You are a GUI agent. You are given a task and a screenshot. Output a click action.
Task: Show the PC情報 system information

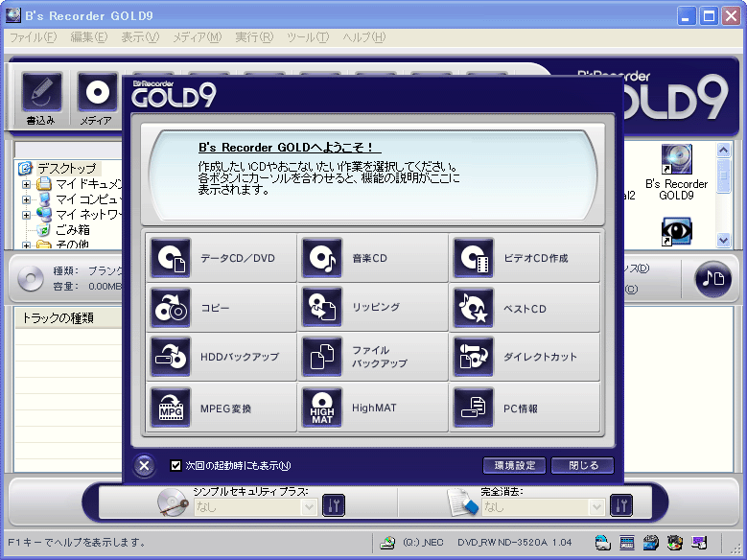click(x=525, y=408)
